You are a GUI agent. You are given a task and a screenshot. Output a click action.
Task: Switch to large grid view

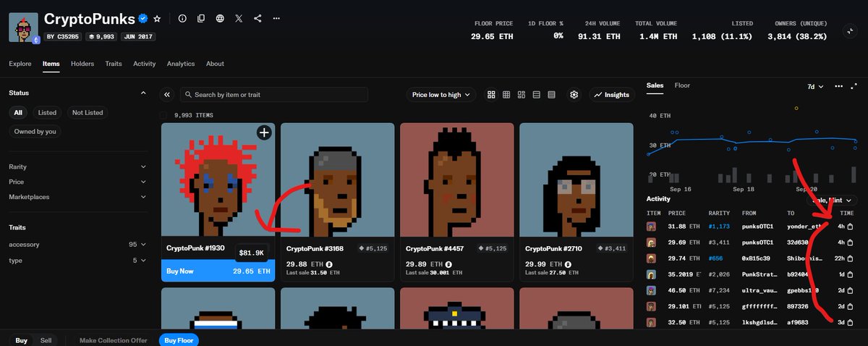point(492,95)
